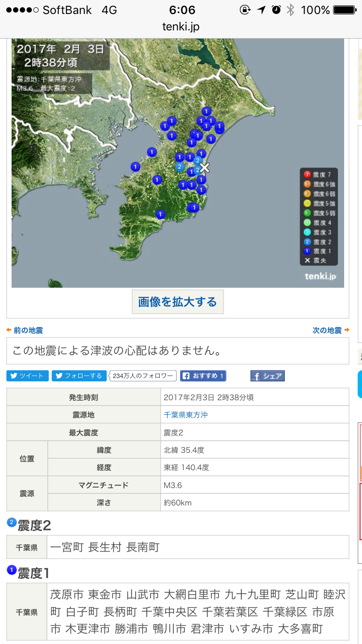The image size is (362, 644).
Task: Tap the 震度7 red legend swatch
Action: 307,174
